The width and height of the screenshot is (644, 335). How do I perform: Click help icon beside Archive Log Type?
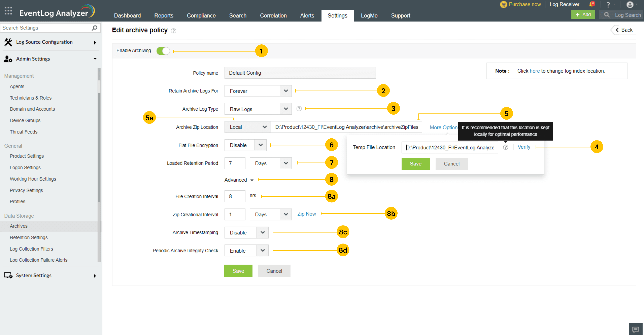coord(299,109)
